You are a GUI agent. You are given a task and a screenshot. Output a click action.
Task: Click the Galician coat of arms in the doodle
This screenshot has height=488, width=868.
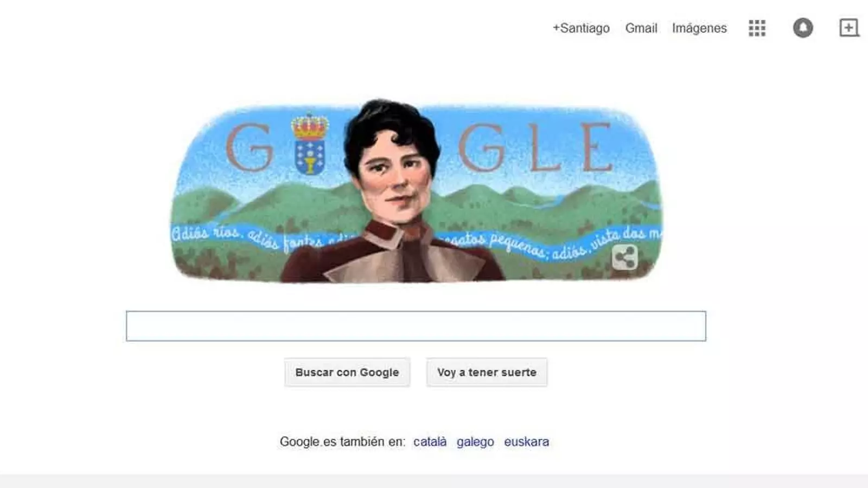point(310,157)
